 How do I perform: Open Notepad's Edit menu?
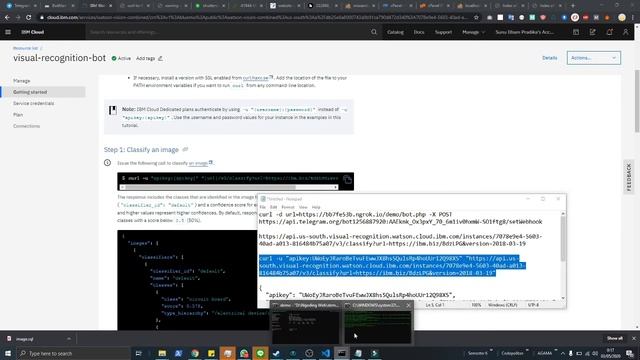(273, 207)
